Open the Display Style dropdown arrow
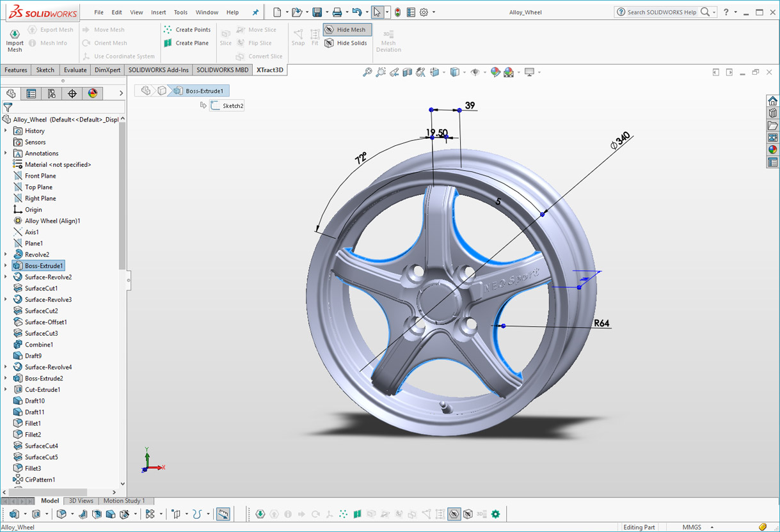The width and height of the screenshot is (780, 532). click(463, 72)
